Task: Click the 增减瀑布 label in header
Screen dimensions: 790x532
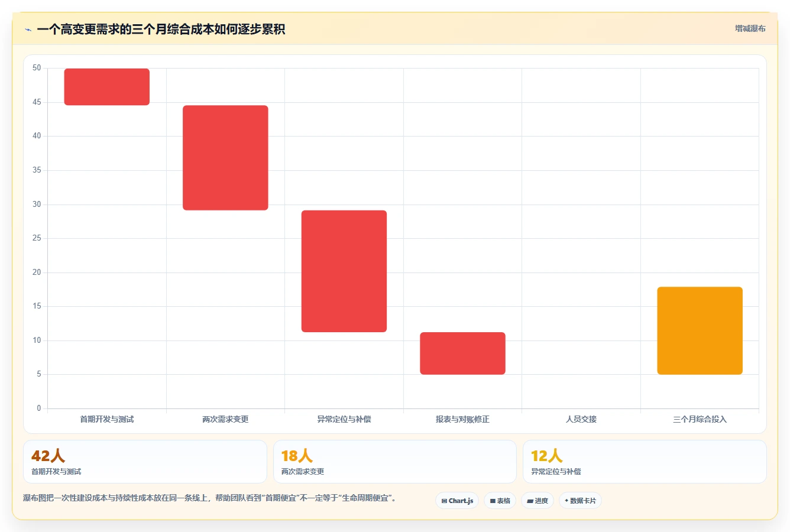Action: click(x=750, y=28)
